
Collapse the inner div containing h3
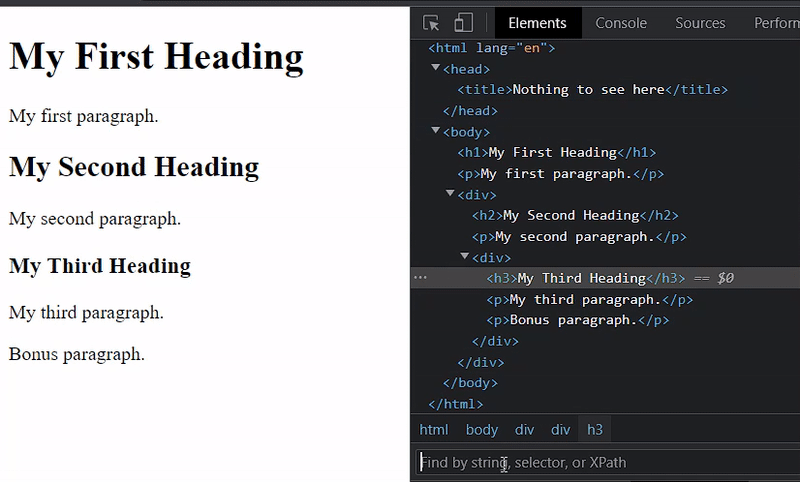464,256
